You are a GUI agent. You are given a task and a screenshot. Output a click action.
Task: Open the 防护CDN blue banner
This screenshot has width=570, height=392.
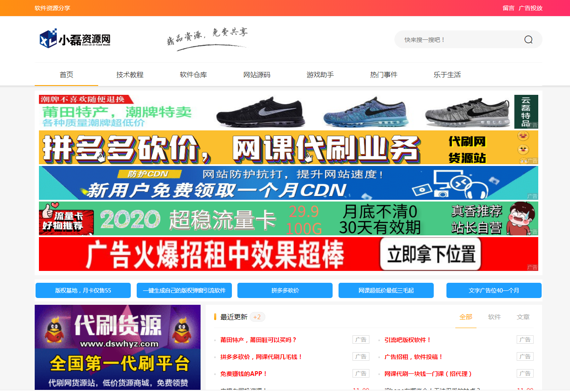point(288,183)
